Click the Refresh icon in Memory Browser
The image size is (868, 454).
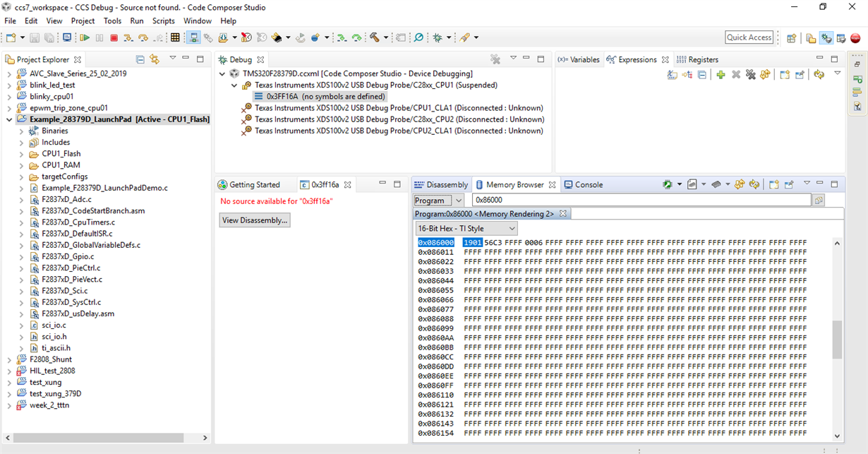(754, 184)
